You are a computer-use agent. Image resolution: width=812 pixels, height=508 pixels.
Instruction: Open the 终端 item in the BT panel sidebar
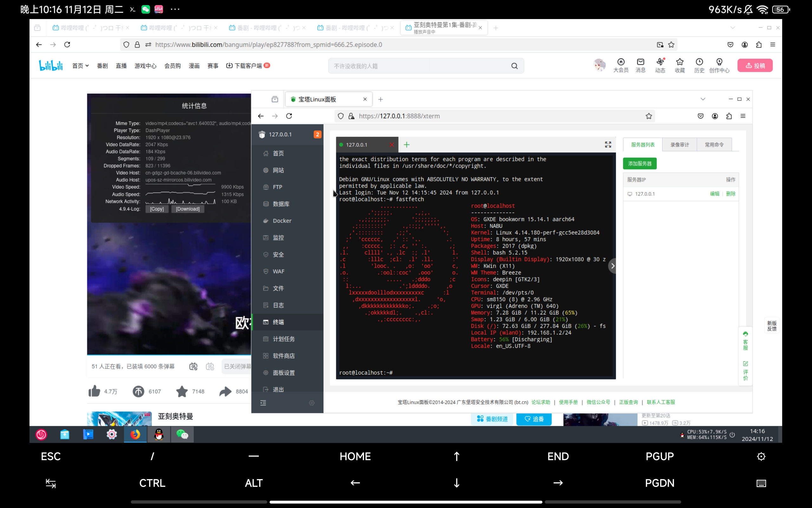pos(278,322)
